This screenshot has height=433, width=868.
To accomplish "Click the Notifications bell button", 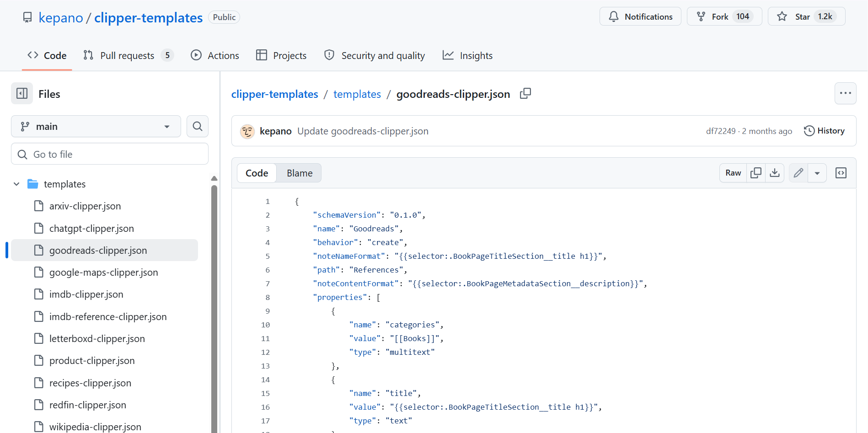I will click(x=640, y=16).
